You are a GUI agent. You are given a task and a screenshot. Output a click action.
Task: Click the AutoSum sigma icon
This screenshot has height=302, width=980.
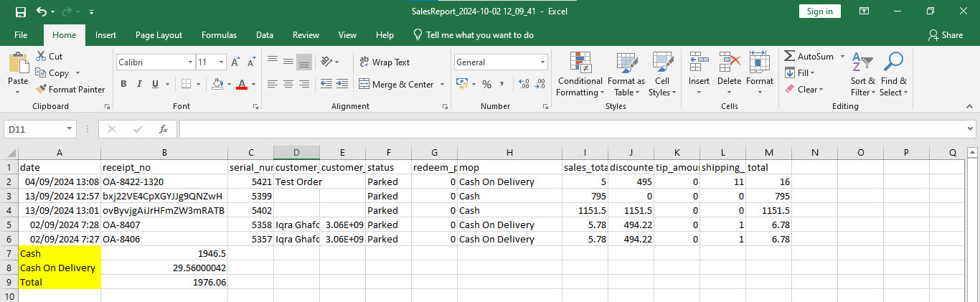pyautogui.click(x=790, y=56)
